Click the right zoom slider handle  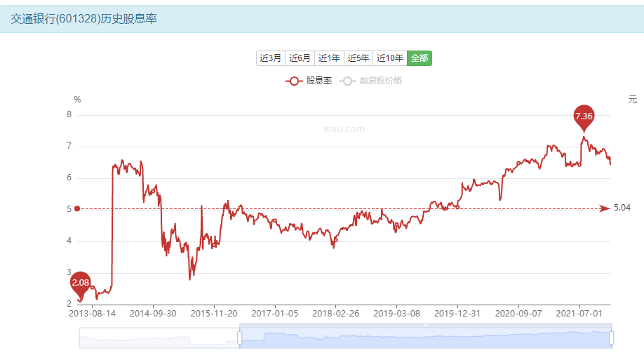[612, 338]
